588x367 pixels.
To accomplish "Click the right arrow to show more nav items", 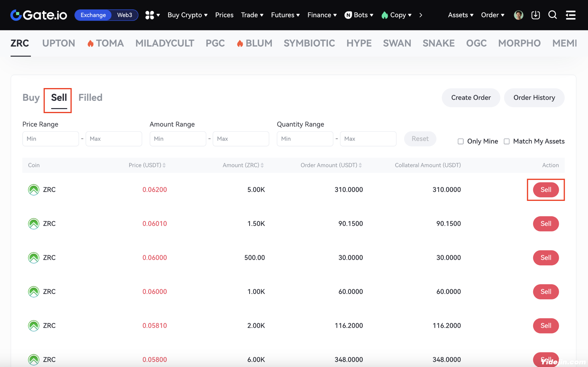I will (x=421, y=15).
